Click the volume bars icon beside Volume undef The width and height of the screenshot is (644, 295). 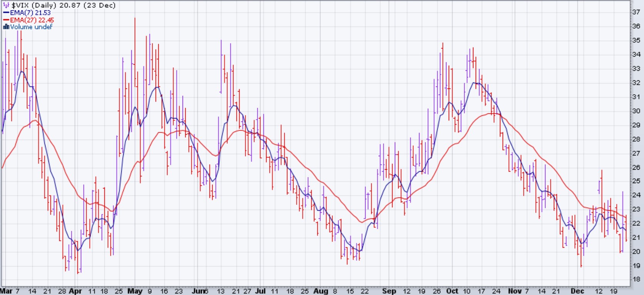[x=6, y=27]
